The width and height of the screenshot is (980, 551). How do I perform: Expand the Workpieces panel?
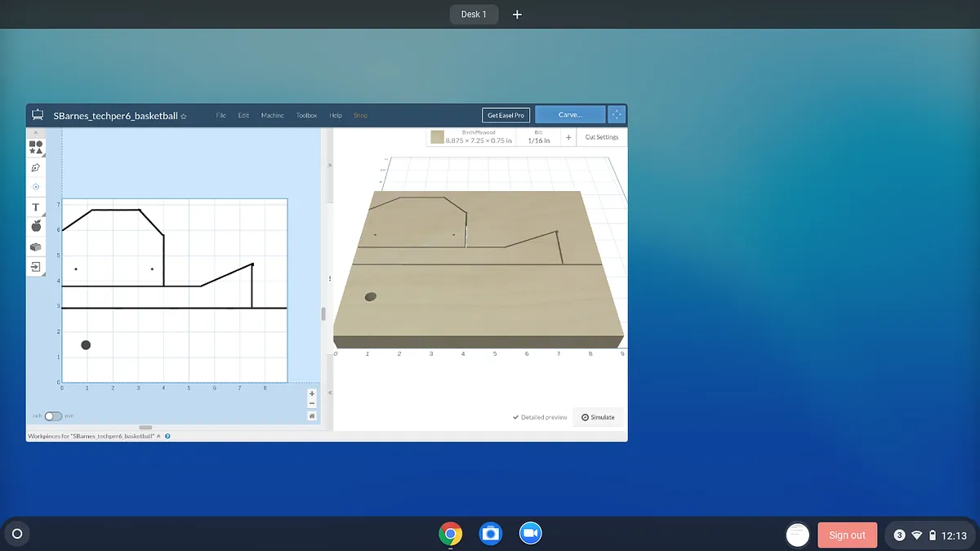click(x=160, y=437)
